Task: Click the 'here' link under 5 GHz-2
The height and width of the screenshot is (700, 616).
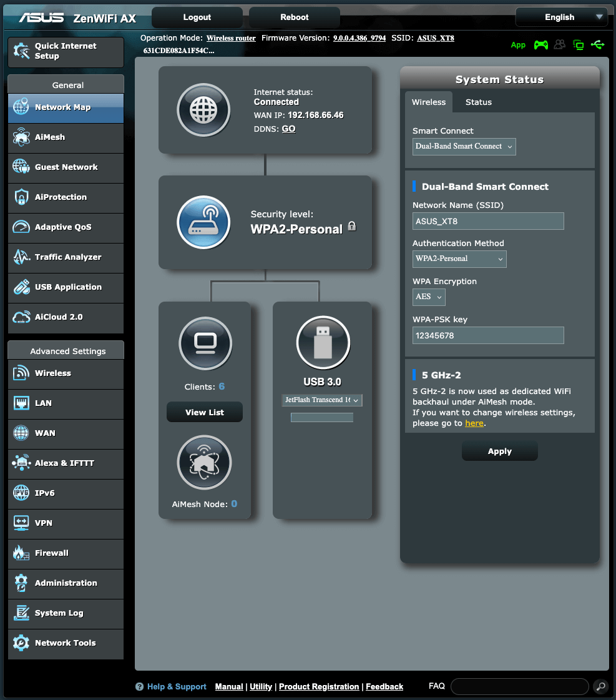Action: (x=474, y=423)
